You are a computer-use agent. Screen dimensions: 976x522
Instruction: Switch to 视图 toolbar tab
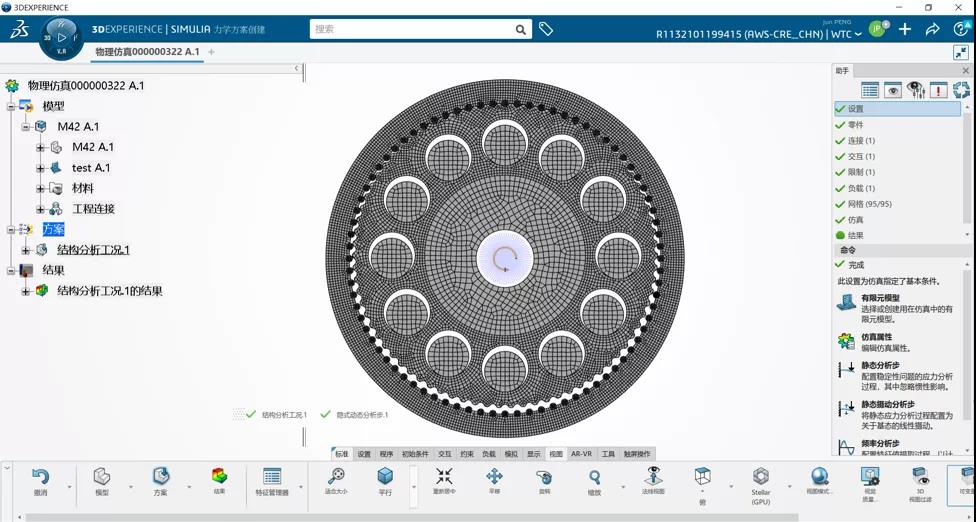[556, 454]
